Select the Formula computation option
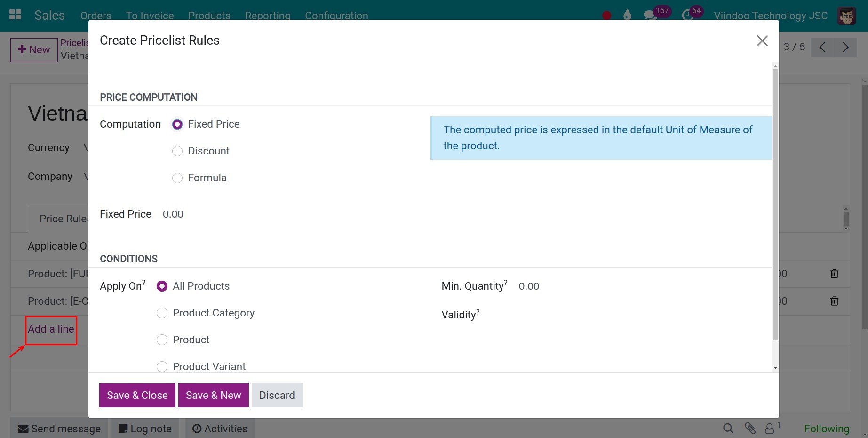Image resolution: width=868 pixels, height=438 pixels. point(177,178)
